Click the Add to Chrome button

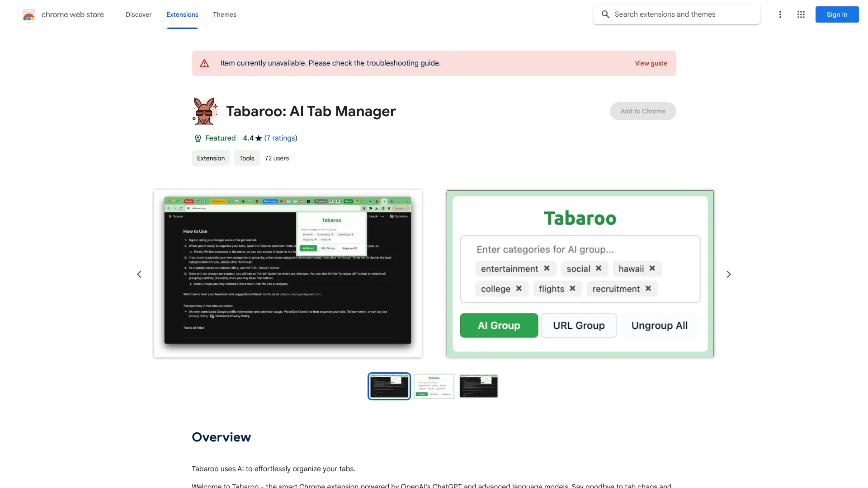point(643,111)
